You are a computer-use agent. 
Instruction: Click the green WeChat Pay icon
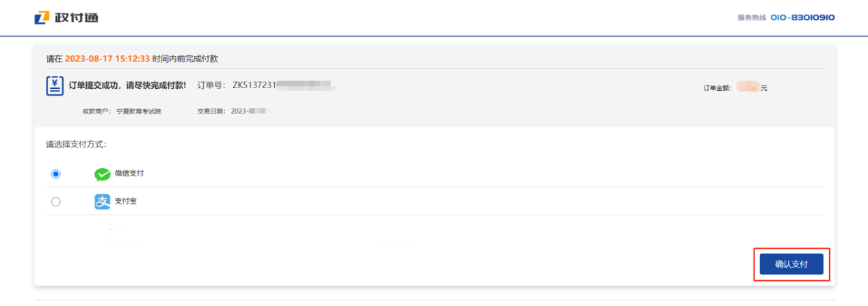(x=102, y=174)
